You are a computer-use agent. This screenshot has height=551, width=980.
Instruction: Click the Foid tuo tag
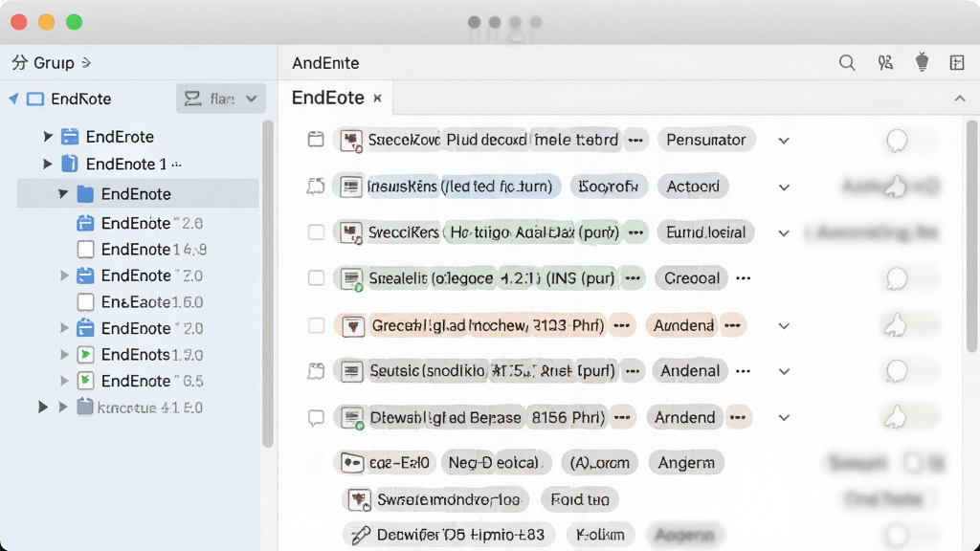click(x=580, y=499)
